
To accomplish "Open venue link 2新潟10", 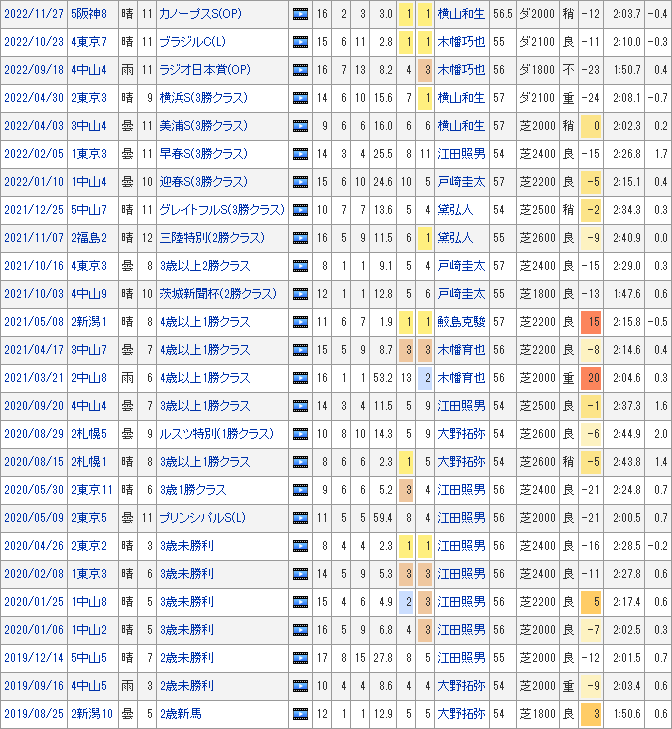I will [92, 714].
